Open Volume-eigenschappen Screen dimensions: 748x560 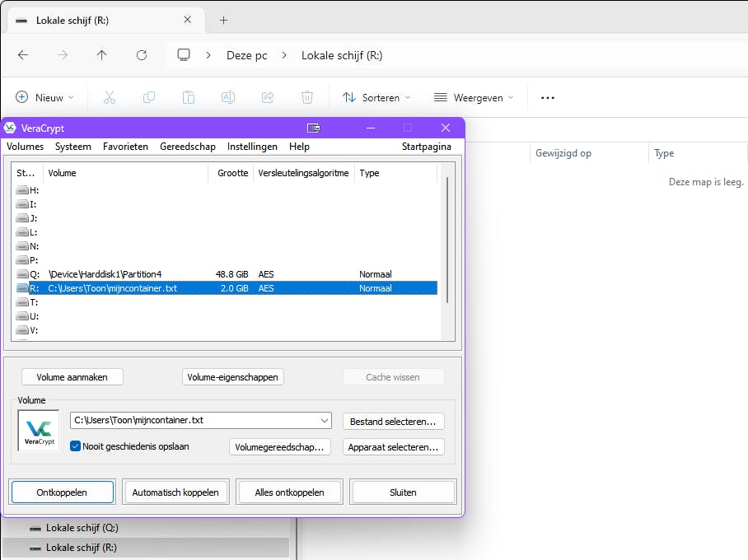click(233, 377)
